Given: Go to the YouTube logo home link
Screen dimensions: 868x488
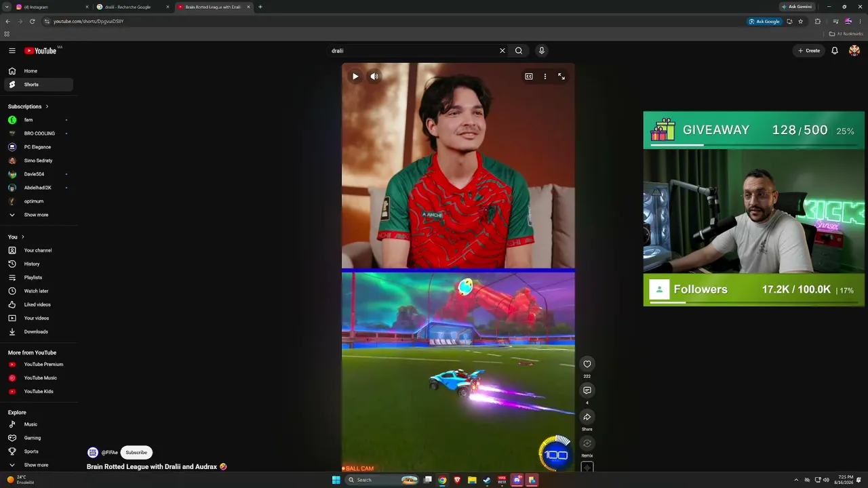Looking at the screenshot, I should click(41, 51).
